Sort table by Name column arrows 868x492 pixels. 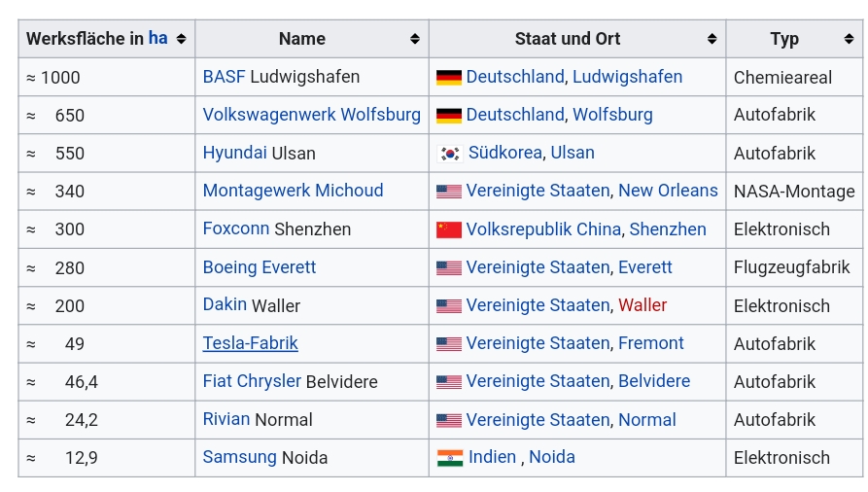(x=415, y=39)
